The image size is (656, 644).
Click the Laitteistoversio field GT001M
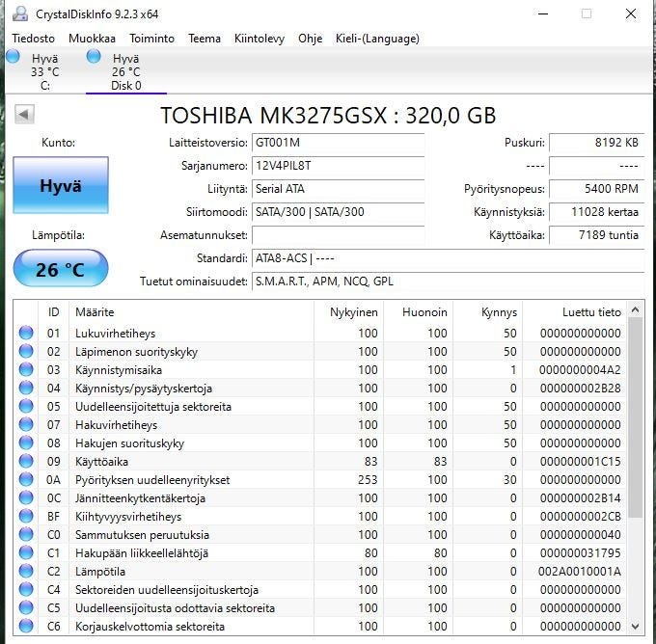338,143
